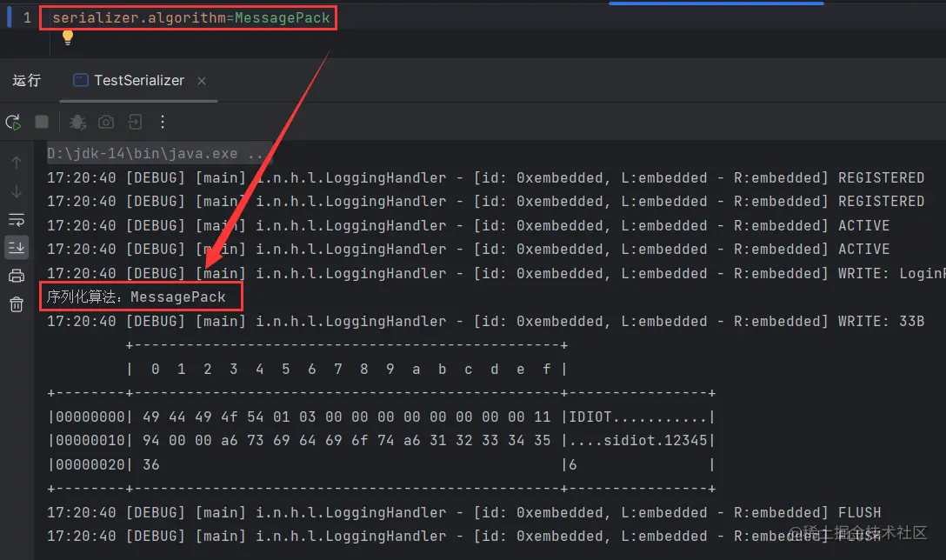The width and height of the screenshot is (946, 560).
Task: Select the TestSerializer run tab
Action: [x=129, y=80]
